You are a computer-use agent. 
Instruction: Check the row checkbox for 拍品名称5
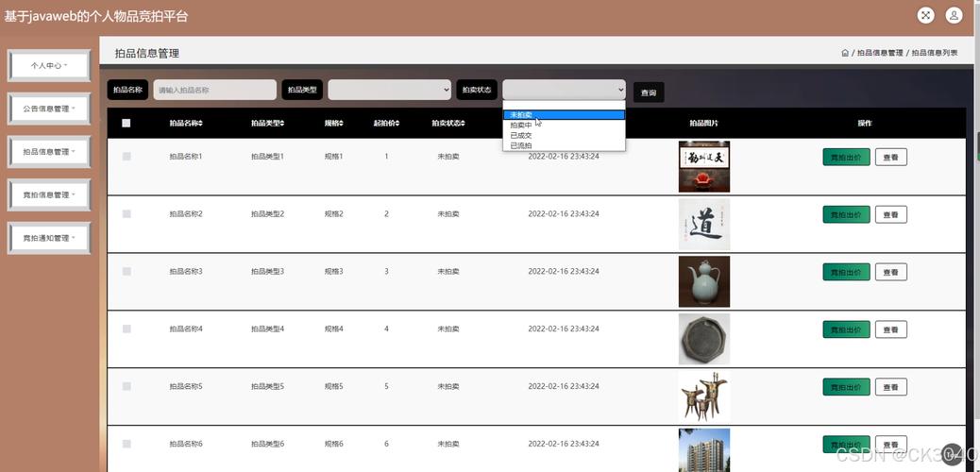[127, 386]
